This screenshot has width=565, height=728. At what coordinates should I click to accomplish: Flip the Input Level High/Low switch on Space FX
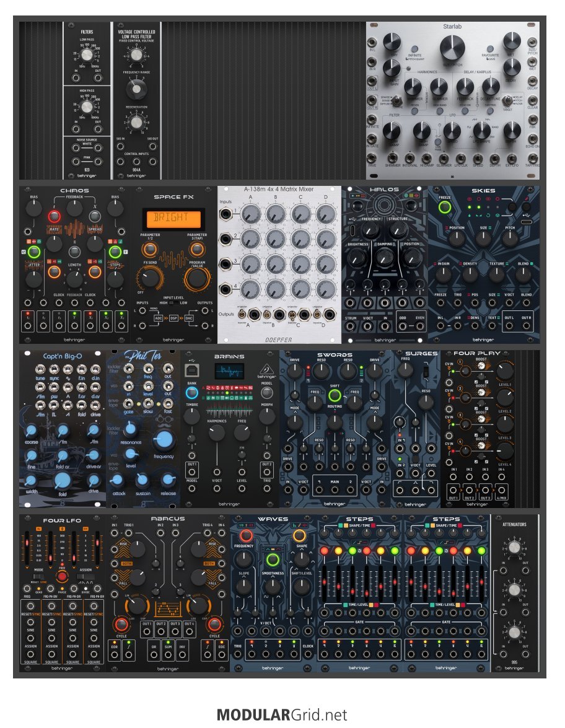coord(172,303)
